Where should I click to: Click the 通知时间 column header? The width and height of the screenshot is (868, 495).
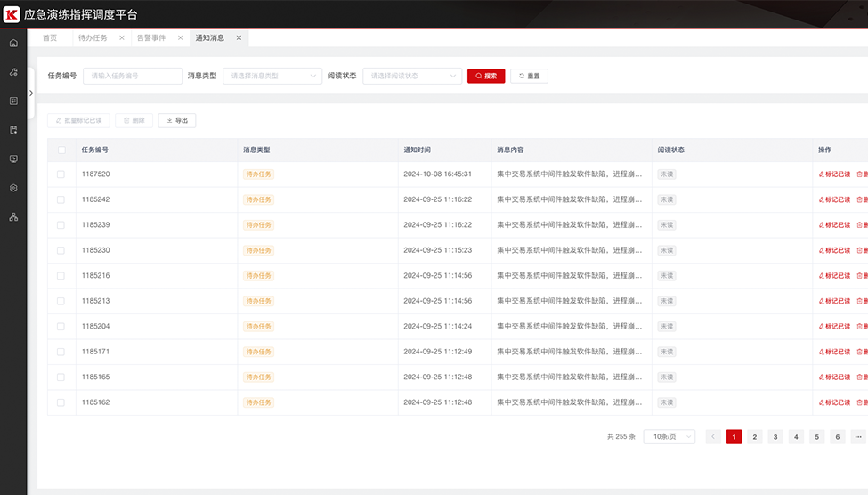(417, 150)
